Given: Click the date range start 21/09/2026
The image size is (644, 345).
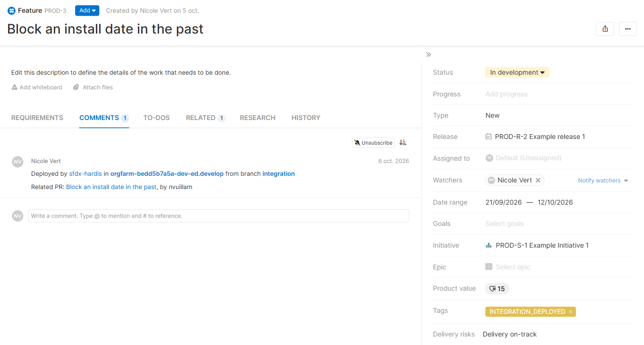Looking at the screenshot, I should coord(503,202).
